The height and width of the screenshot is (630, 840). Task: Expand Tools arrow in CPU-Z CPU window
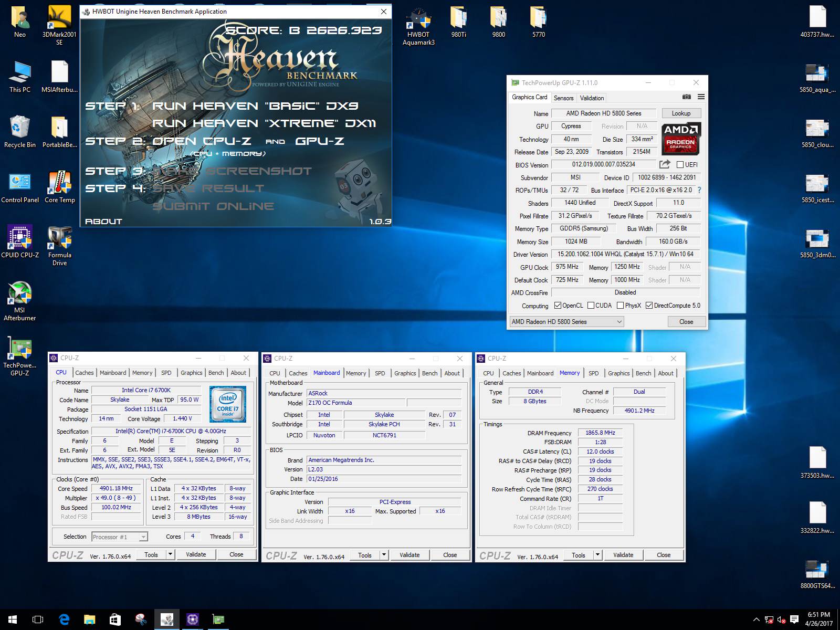point(170,554)
